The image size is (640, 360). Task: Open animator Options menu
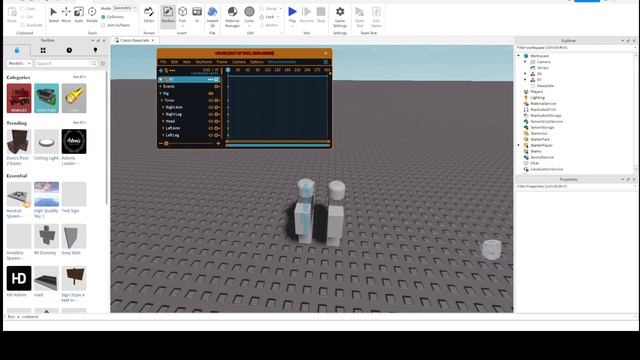tap(256, 62)
